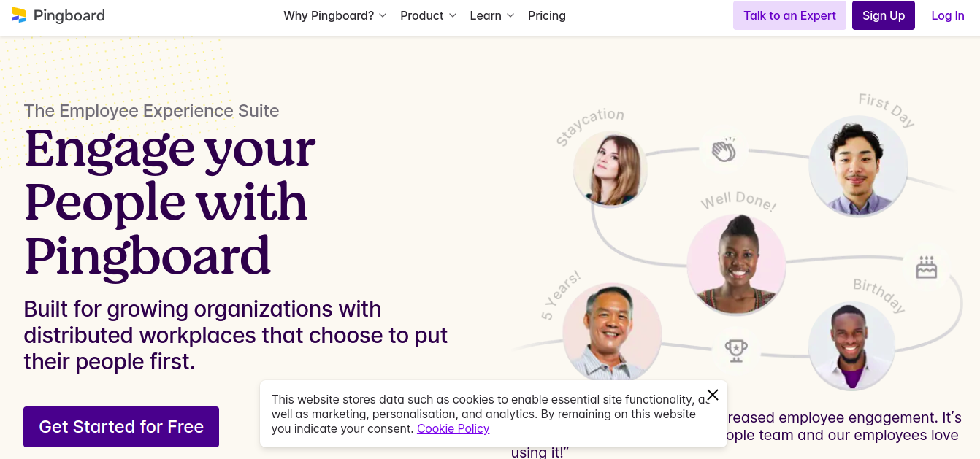Open the Cookie Policy link
The image size is (980, 459).
click(x=453, y=428)
